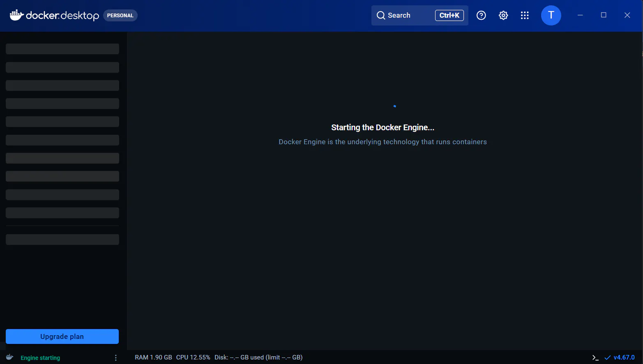Image resolution: width=643 pixels, height=364 pixels.
Task: Click the RAM 1.90 GB status entry
Action: tap(153, 357)
